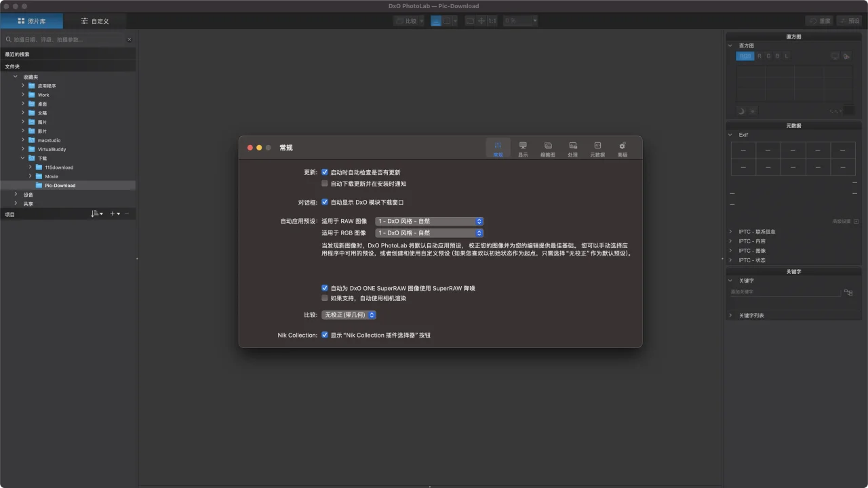Expand IPTC - 联系信息 section
Screen dimensions: 868x488
click(x=730, y=232)
